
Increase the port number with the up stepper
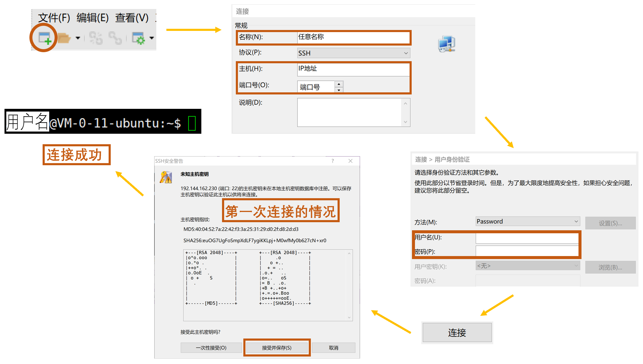(339, 84)
